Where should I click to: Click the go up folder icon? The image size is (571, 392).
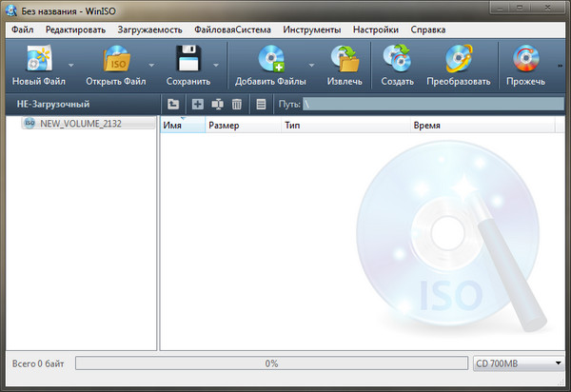[173, 104]
